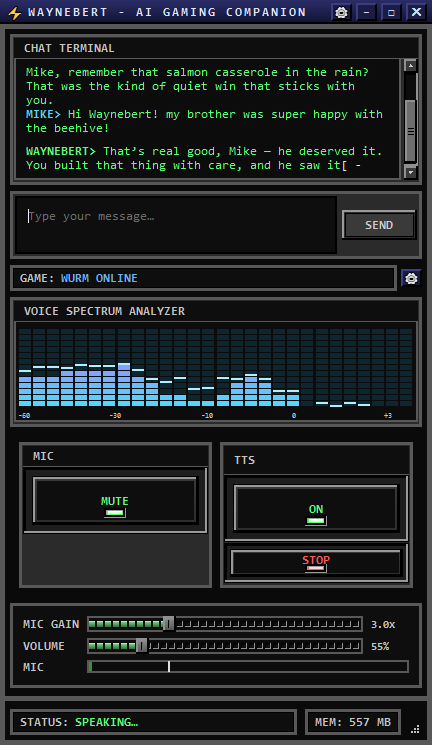This screenshot has width=432, height=745.
Task: Open settings gear in the title bar
Action: 341,12
